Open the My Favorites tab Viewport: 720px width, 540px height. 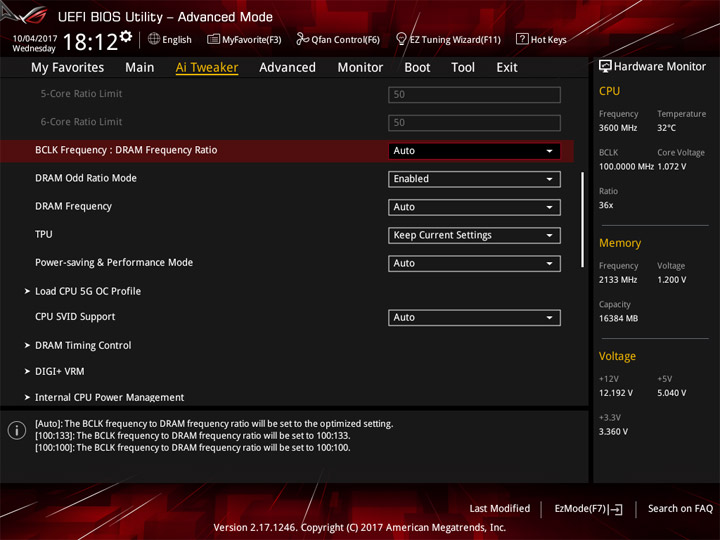pyautogui.click(x=68, y=68)
